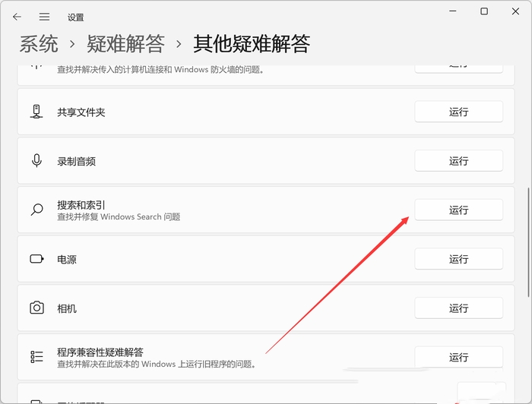This screenshot has width=532, height=404.
Task: Start the 电源 troubleshooter with 运行
Action: click(x=458, y=259)
